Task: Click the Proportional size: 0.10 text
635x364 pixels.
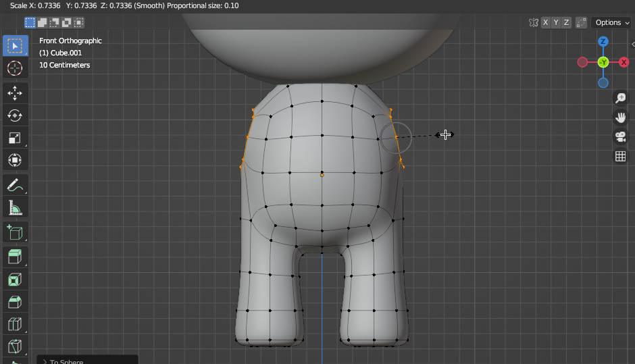Action: (x=203, y=5)
